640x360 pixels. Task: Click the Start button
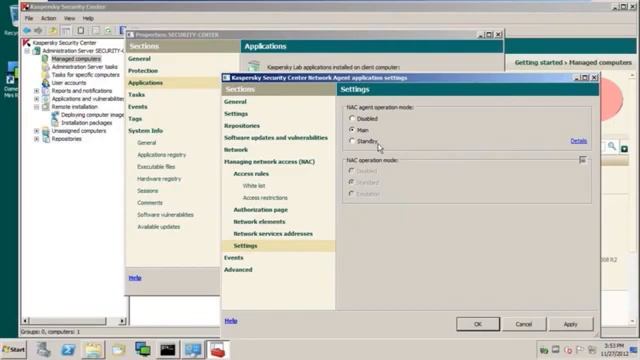click(13, 350)
